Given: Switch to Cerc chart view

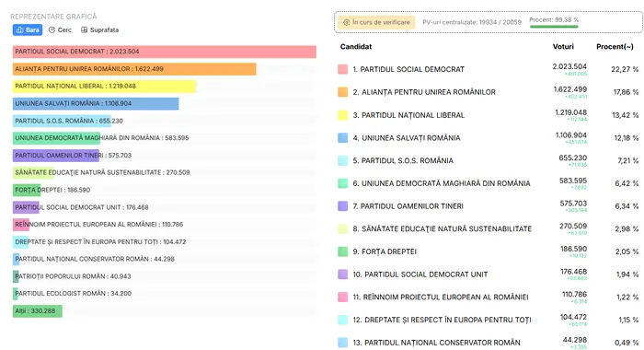Looking at the screenshot, I should tap(60, 30).
